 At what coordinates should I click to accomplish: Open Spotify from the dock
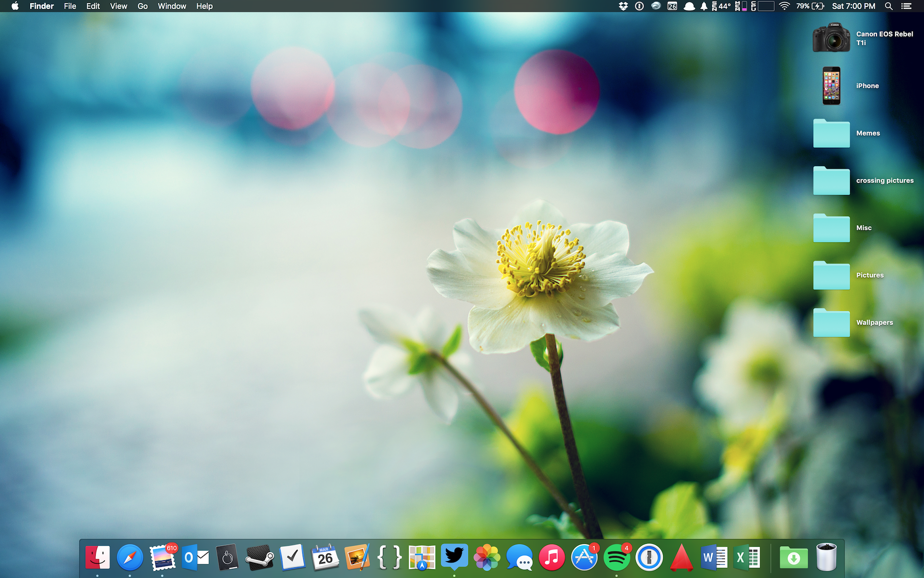616,558
